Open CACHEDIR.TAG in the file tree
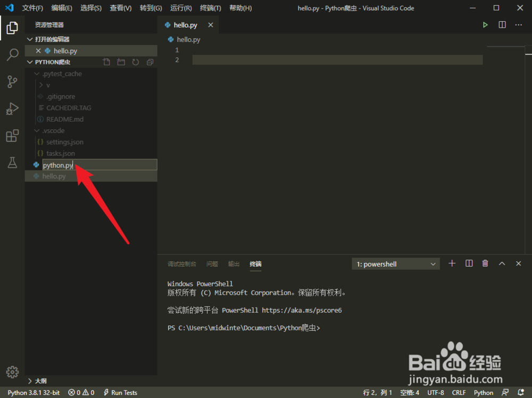The image size is (532, 398). (69, 108)
